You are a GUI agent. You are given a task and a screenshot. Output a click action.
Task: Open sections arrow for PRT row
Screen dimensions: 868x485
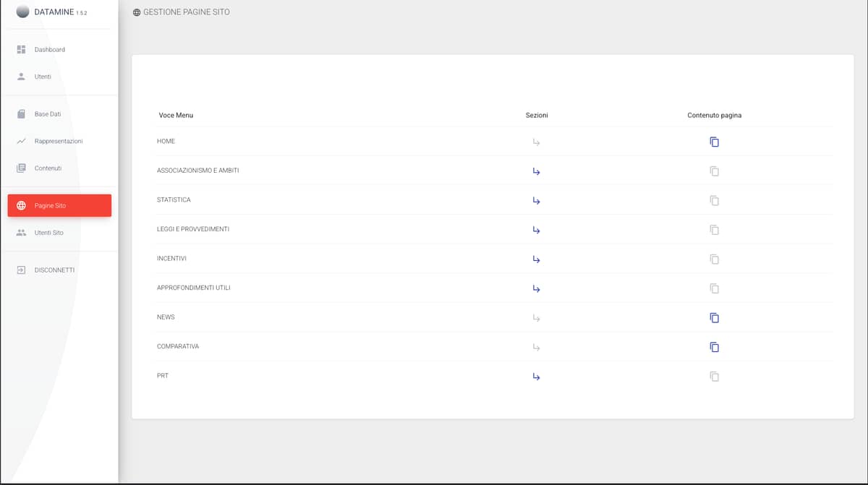point(536,377)
